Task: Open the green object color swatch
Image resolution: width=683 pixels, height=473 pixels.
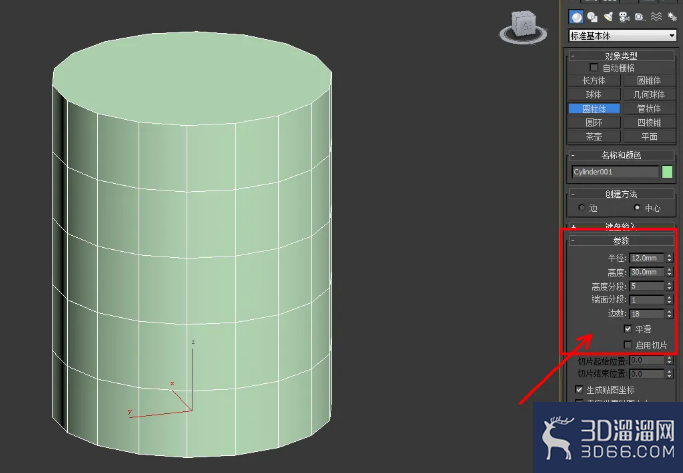Action: 667,172
